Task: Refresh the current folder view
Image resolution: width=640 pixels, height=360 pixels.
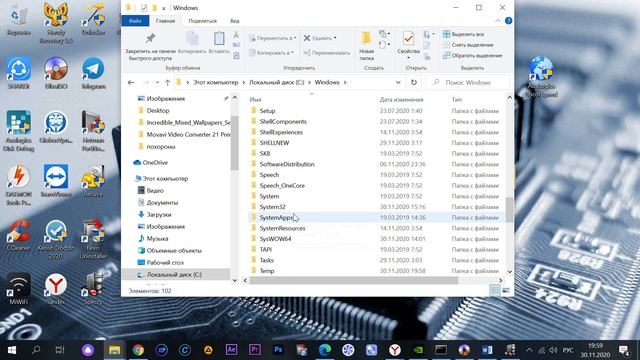Action: tap(413, 82)
